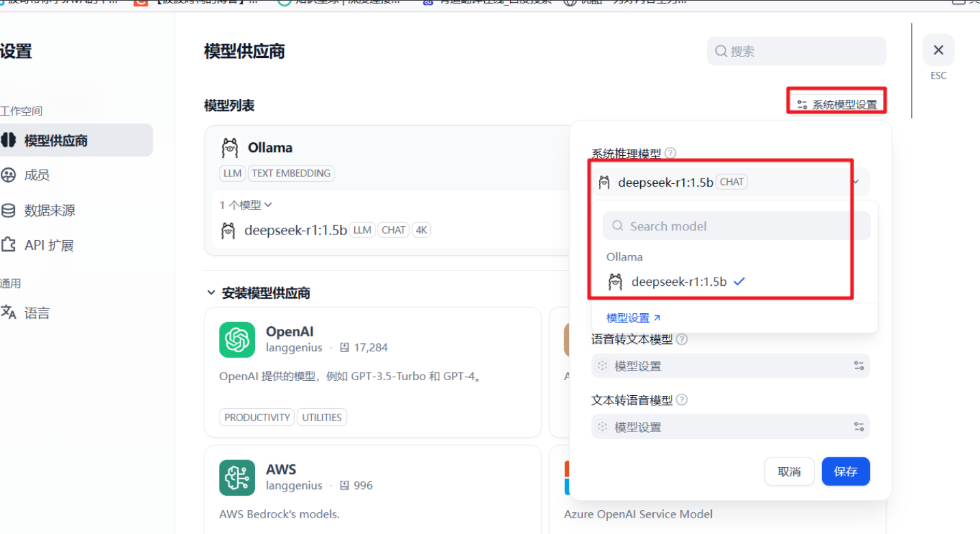This screenshot has height=534, width=980.
Task: Expand the 1 个模型 list
Action: (246, 205)
